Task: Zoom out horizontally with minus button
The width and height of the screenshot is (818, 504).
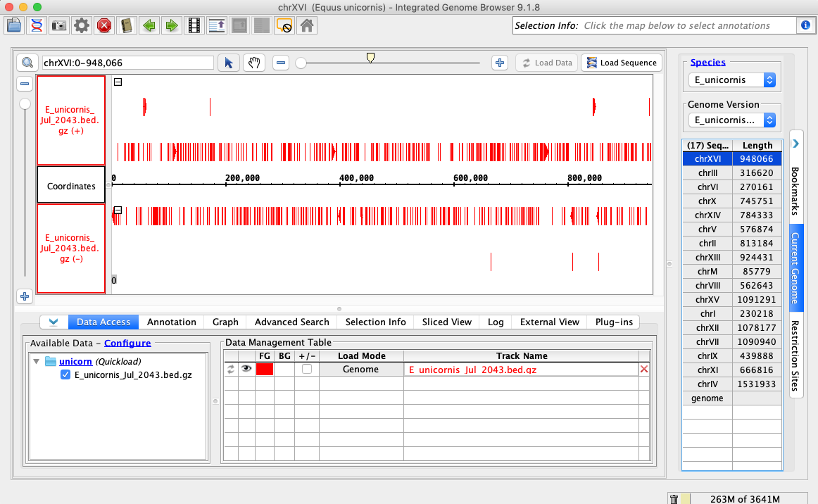Action: point(281,63)
